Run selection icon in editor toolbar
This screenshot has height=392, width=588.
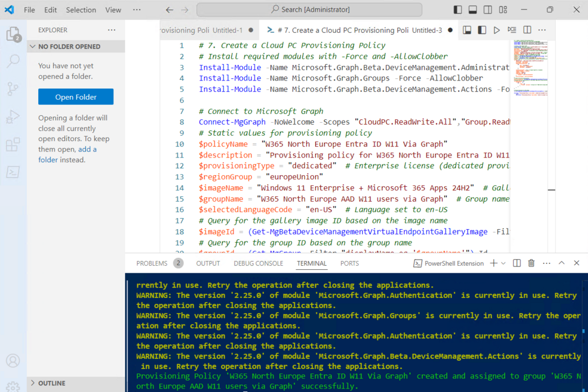point(512,30)
